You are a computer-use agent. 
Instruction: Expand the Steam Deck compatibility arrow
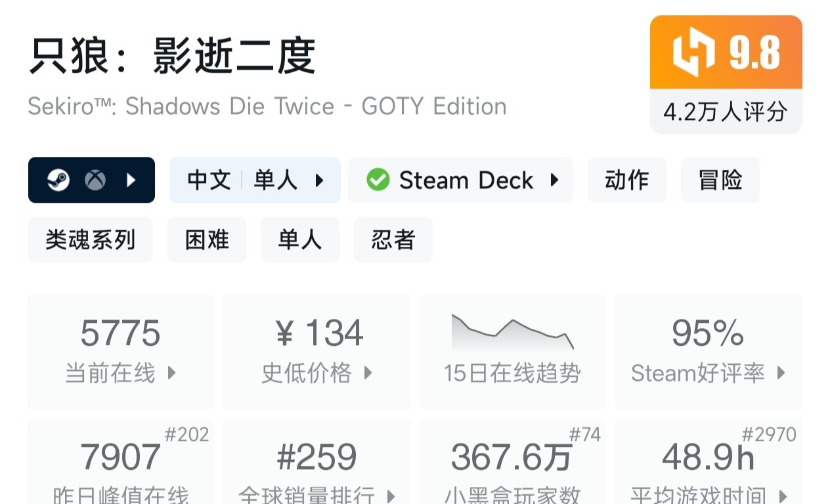(555, 180)
